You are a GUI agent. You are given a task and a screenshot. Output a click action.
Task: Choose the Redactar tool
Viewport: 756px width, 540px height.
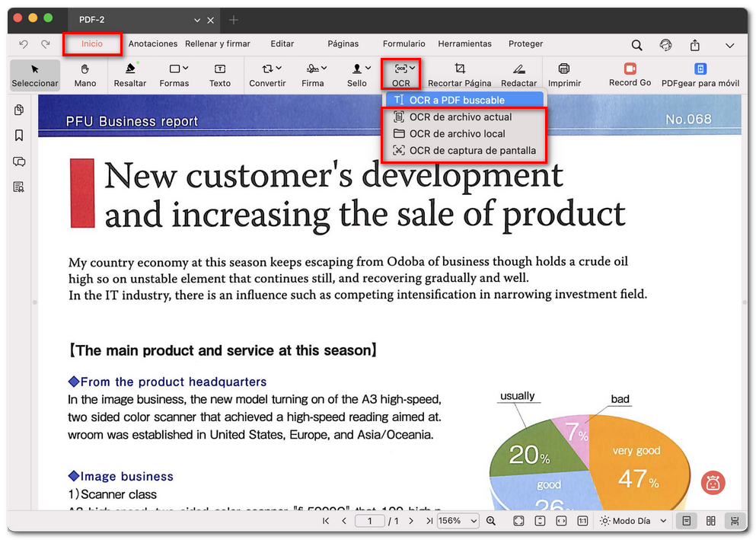[518, 75]
